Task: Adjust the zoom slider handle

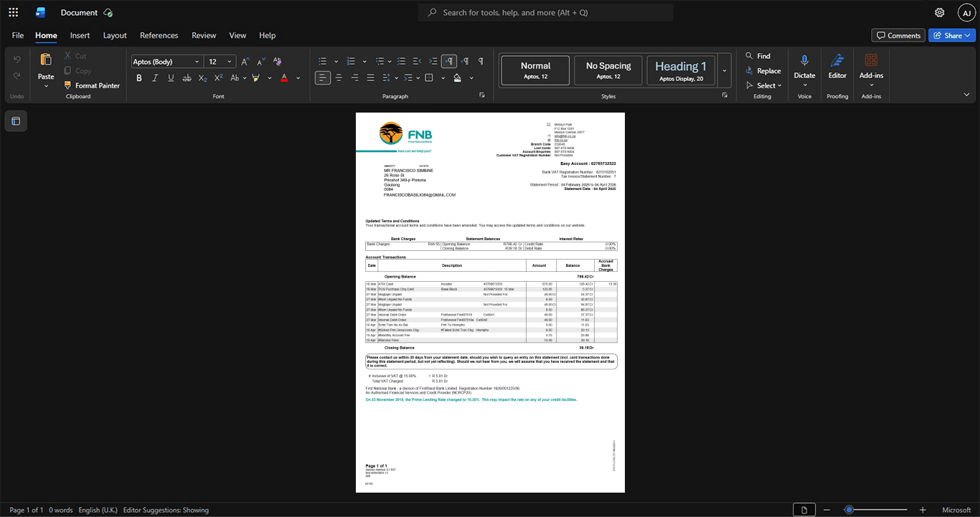Action: 849,510
